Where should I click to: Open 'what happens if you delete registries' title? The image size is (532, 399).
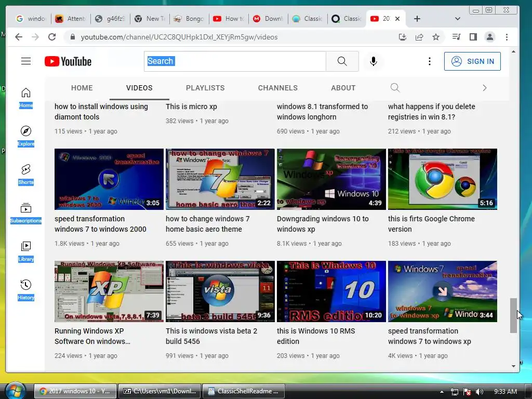coord(432,112)
